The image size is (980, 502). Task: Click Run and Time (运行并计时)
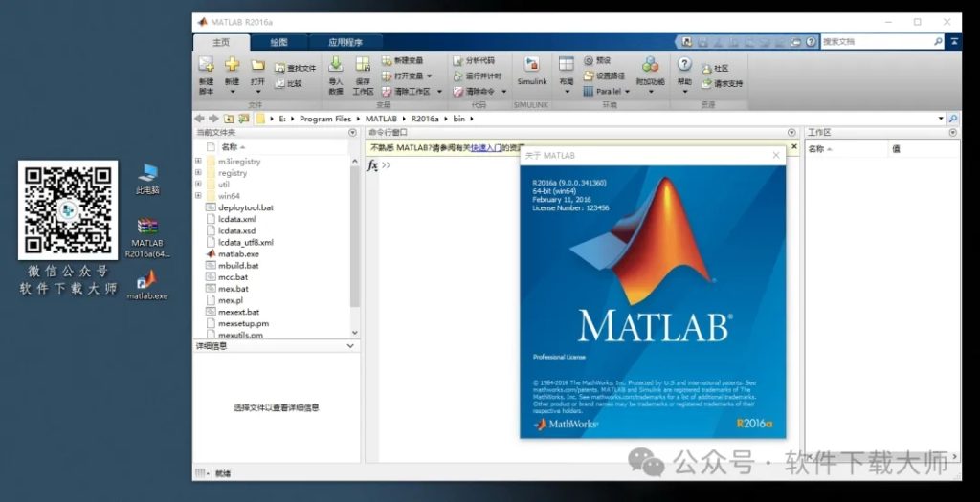(x=478, y=76)
